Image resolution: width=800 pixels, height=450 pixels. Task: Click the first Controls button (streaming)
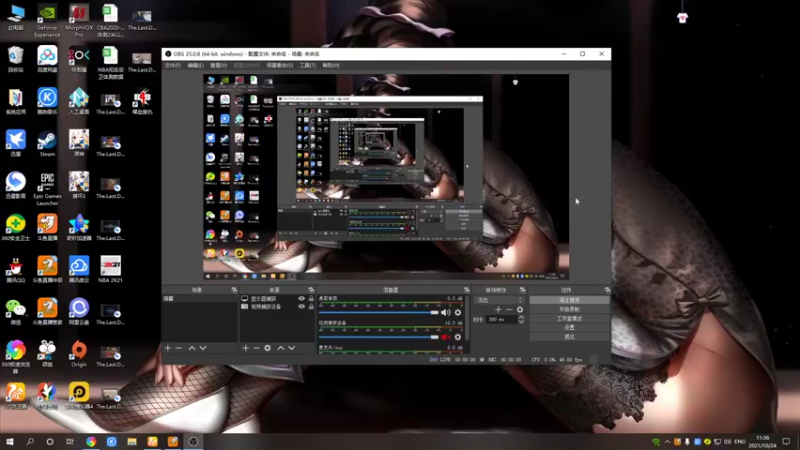tap(569, 300)
